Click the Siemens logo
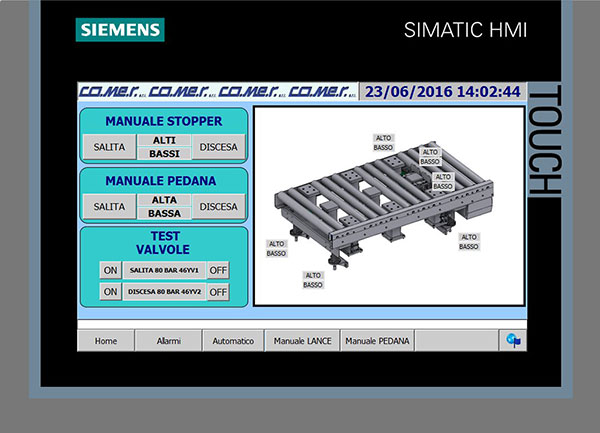The width and height of the screenshot is (600, 433). point(120,30)
